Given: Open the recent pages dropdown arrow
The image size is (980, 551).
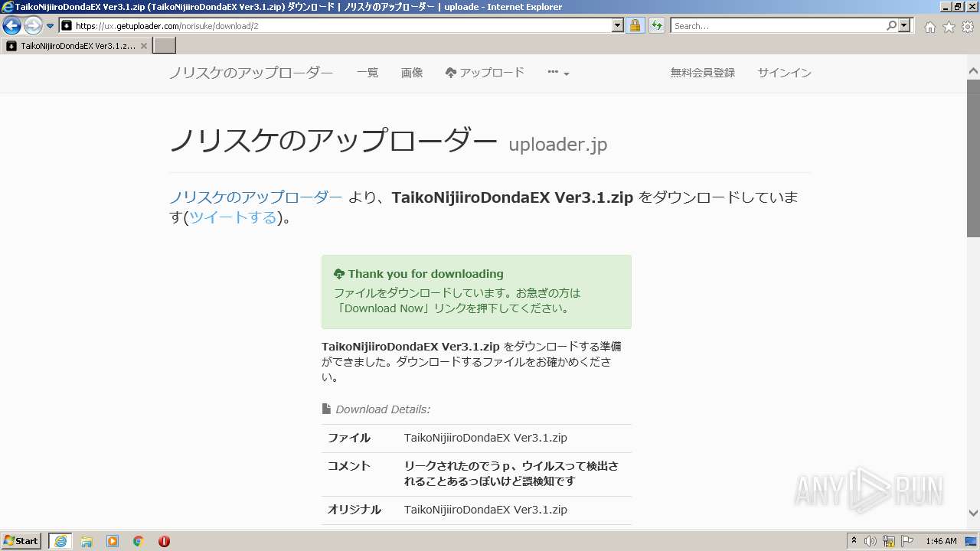Looking at the screenshot, I should (51, 26).
